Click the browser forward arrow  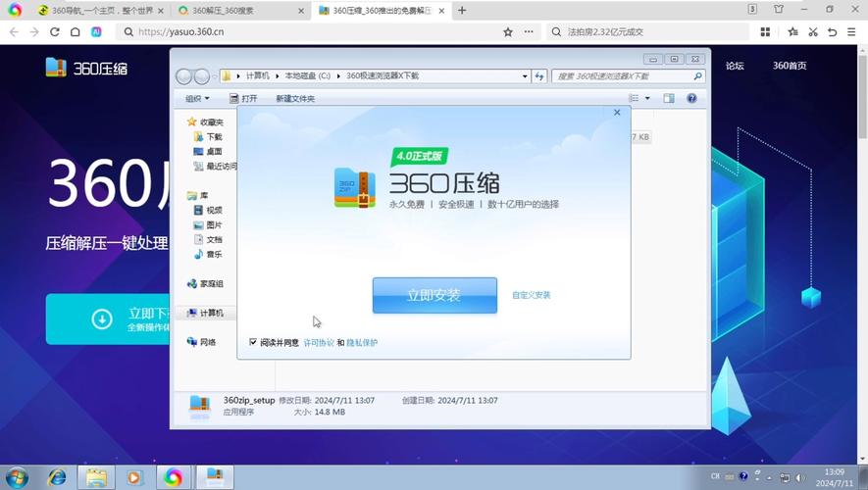tap(34, 32)
